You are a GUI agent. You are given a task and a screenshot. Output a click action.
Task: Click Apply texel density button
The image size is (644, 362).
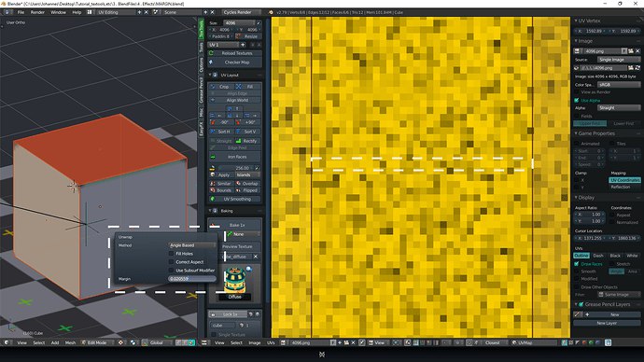(222, 174)
